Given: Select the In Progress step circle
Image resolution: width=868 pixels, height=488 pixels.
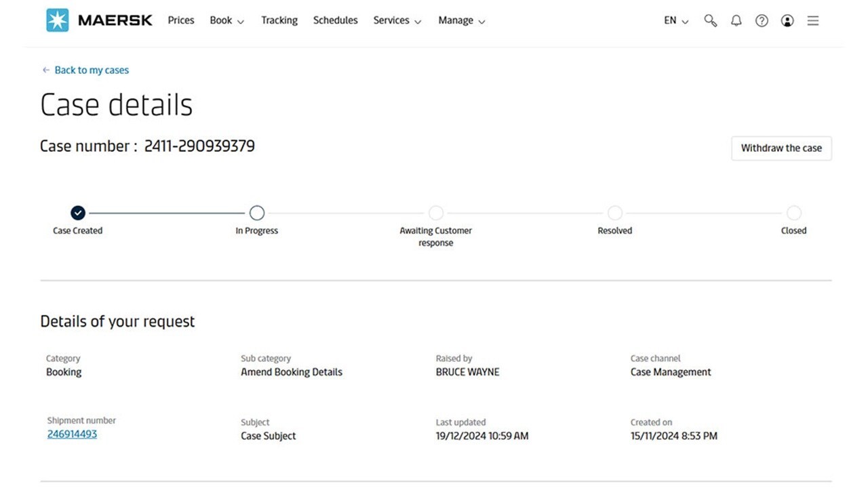Looking at the screenshot, I should coord(257,213).
